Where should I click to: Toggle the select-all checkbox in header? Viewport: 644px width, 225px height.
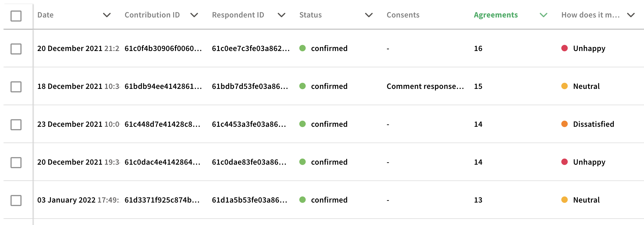(x=16, y=16)
